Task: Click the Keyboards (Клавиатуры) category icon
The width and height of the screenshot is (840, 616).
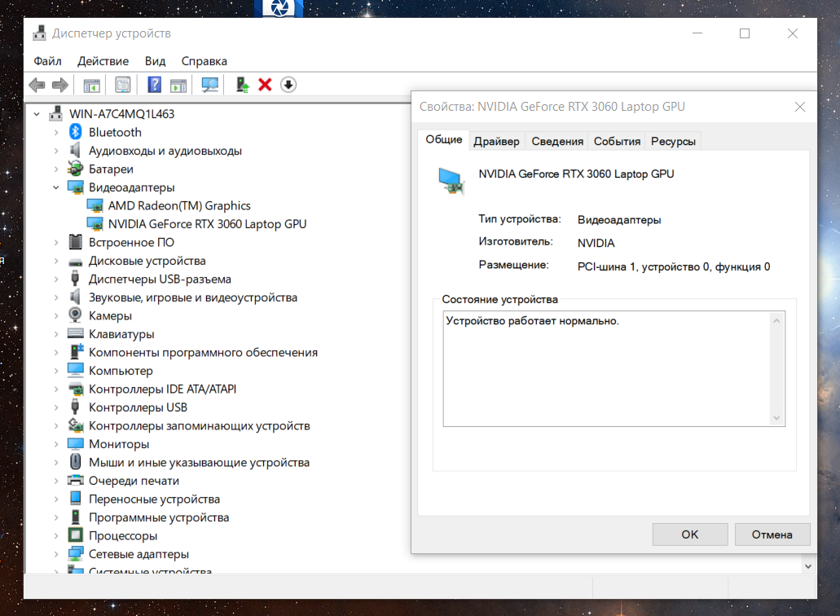Action: (x=76, y=333)
